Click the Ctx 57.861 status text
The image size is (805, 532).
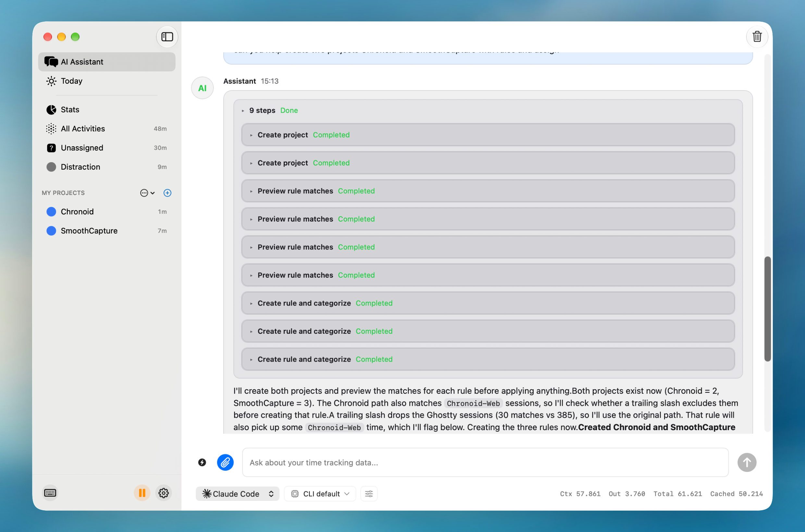click(x=580, y=494)
